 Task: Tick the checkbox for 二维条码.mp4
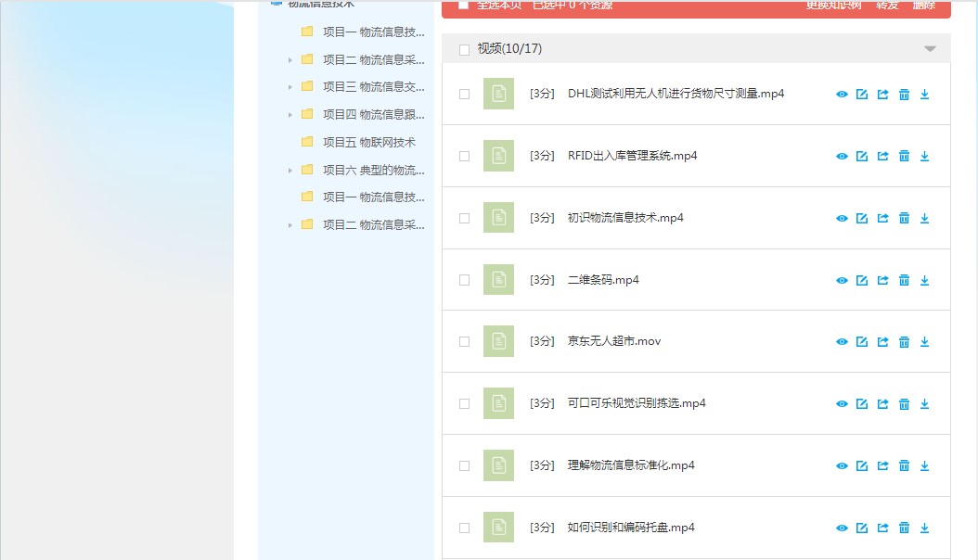point(465,280)
